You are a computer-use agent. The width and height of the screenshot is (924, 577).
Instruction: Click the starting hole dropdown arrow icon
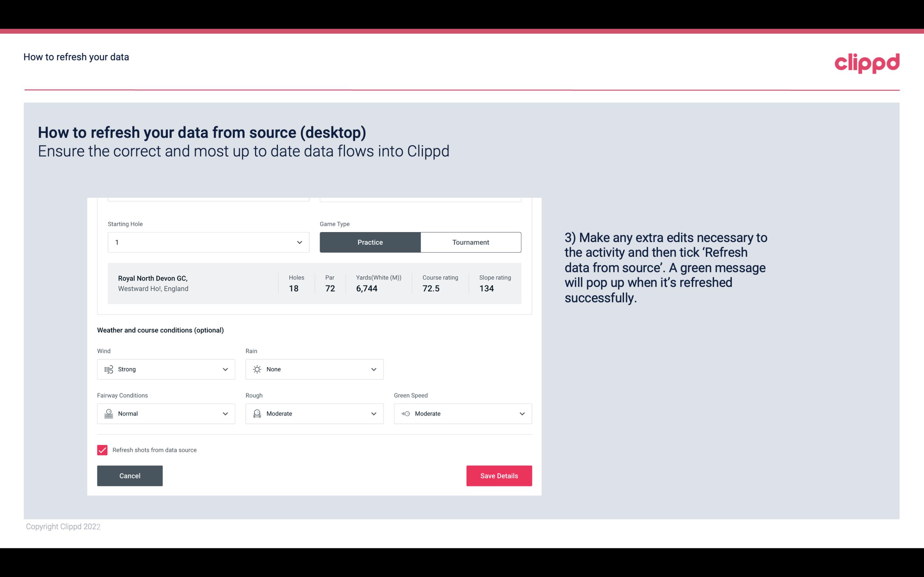299,242
